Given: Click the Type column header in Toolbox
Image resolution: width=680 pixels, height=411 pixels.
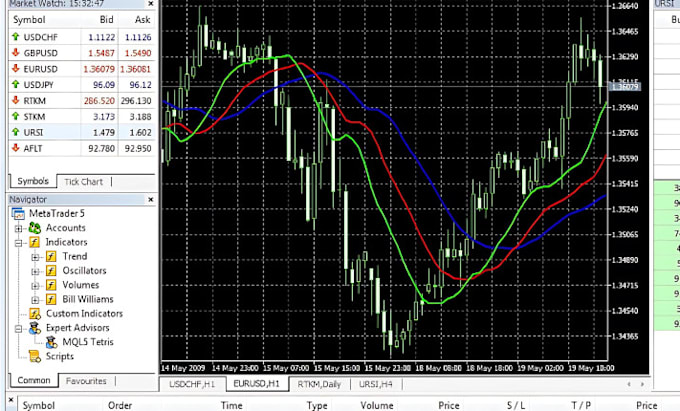Looking at the screenshot, I should tap(317, 405).
